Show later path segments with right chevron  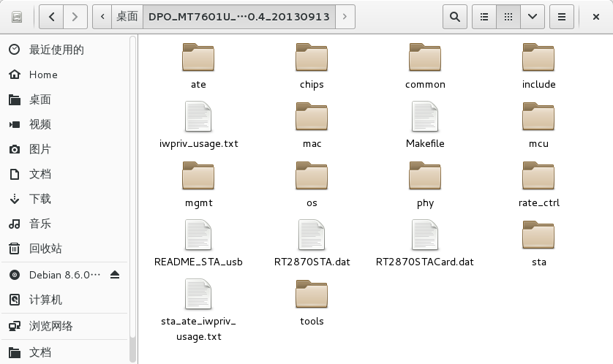coord(345,17)
